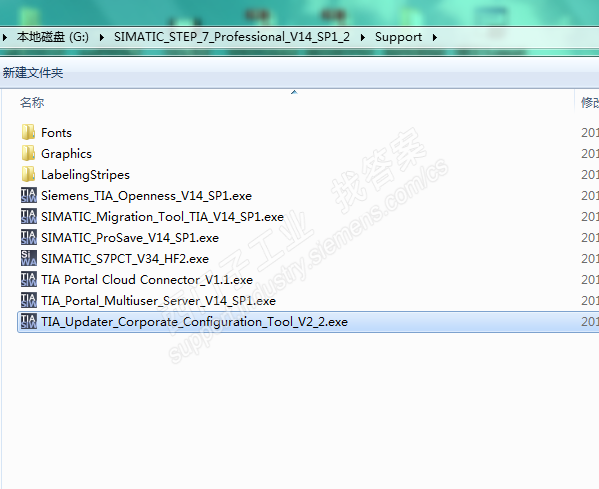Screen dimensions: 599x489
Task: Select Siemens_TIA_Openness_V14_SP1.exe file name
Action: pyautogui.click(x=146, y=196)
